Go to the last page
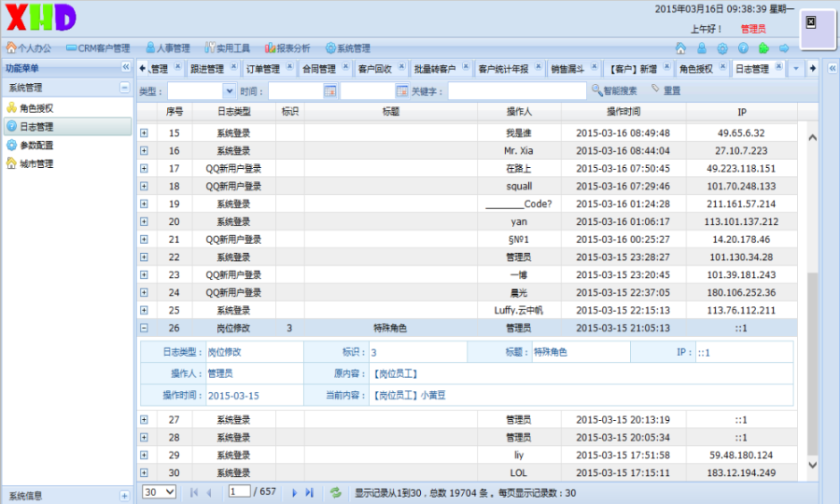The height and width of the screenshot is (504, 840). click(x=309, y=492)
